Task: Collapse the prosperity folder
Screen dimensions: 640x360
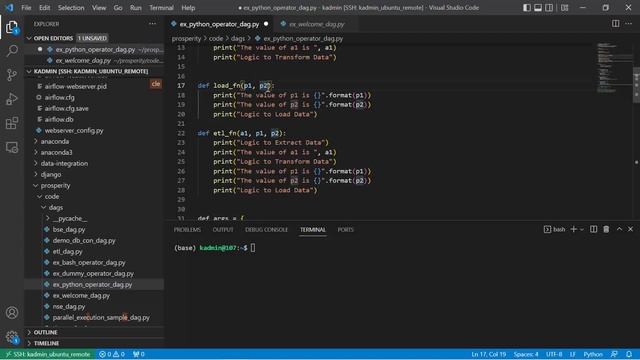Action: 55,185
